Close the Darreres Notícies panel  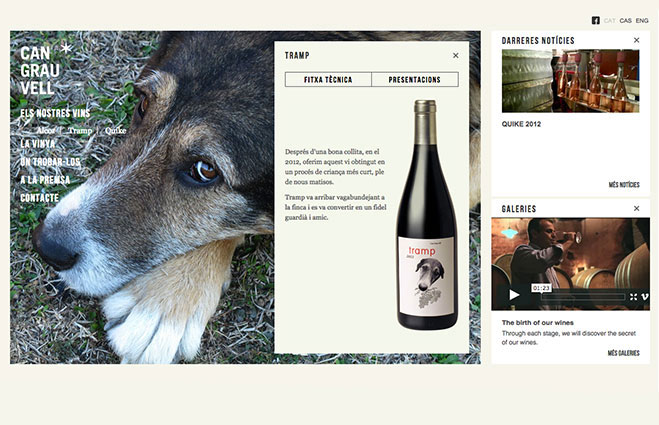(x=636, y=40)
